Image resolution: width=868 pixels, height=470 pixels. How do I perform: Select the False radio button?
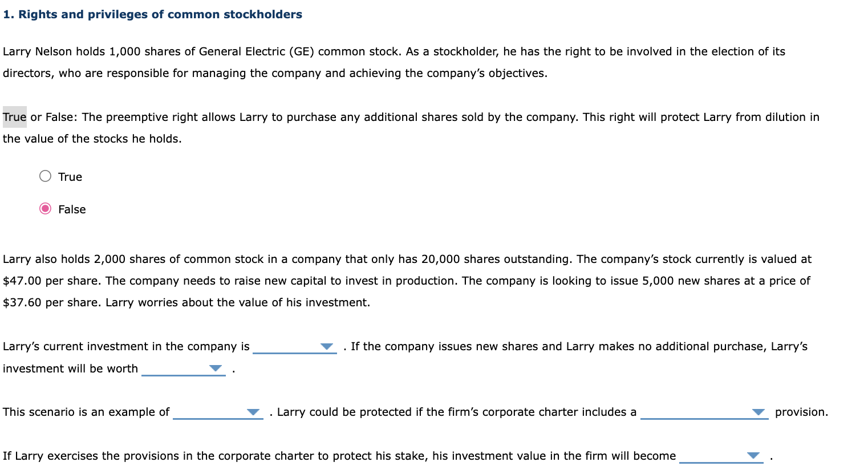pos(44,209)
